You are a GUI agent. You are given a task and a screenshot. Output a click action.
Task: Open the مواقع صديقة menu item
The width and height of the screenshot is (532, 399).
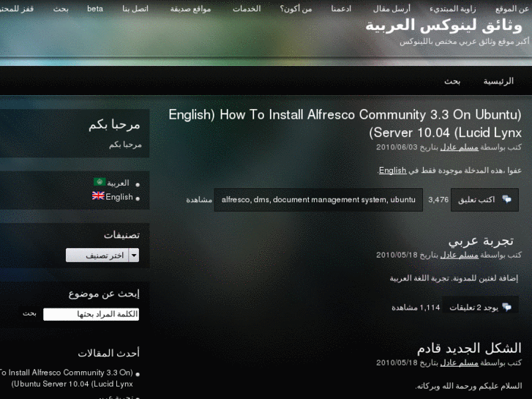[x=190, y=9]
